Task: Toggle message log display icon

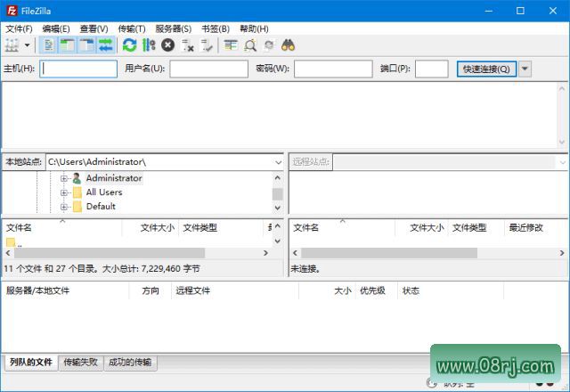Action: click(x=49, y=45)
